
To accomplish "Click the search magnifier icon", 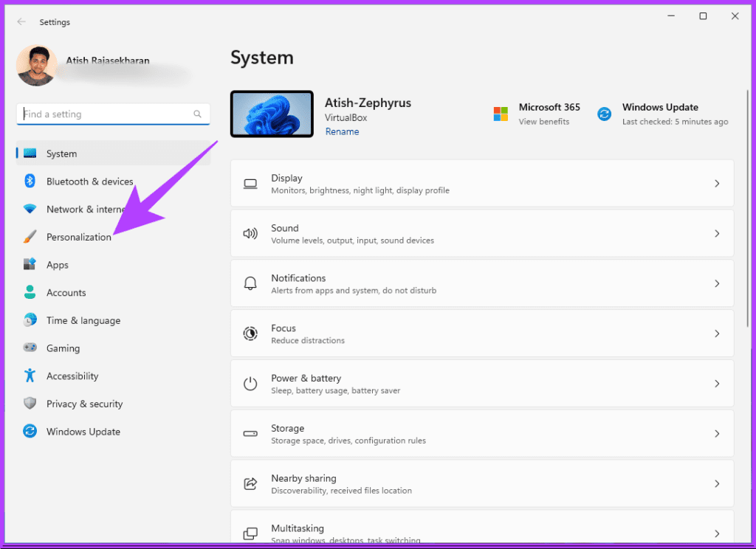I will point(197,114).
